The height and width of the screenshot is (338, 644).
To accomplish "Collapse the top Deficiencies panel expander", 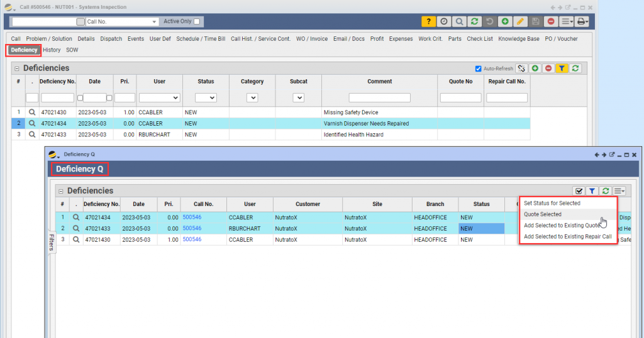I will pyautogui.click(x=17, y=68).
